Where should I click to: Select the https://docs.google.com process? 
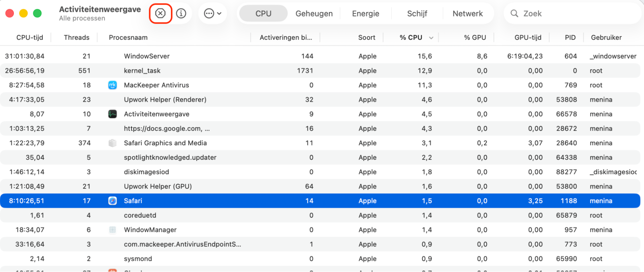click(167, 128)
